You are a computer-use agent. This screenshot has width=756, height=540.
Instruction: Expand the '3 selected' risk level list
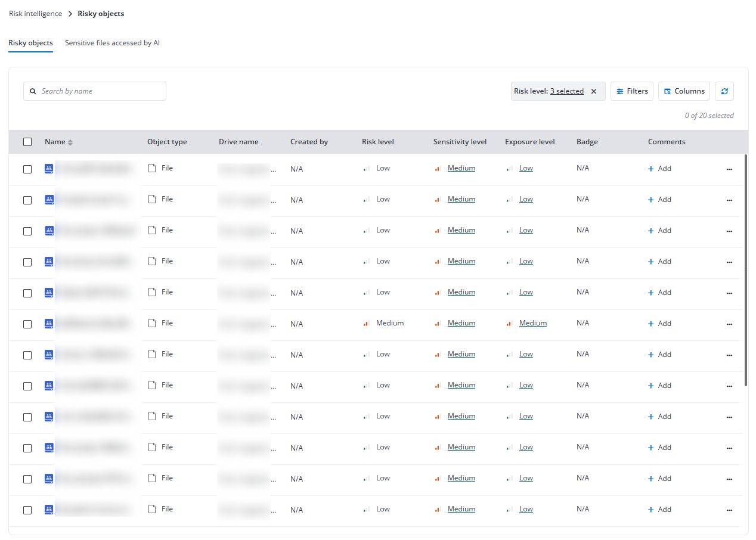point(566,91)
